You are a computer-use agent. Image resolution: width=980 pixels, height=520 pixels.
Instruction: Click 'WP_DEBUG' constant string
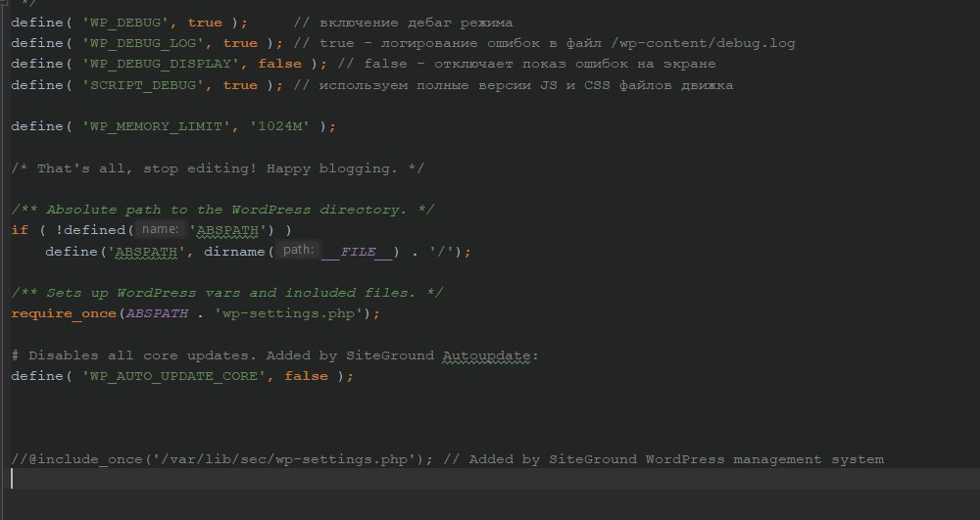pyautogui.click(x=125, y=23)
